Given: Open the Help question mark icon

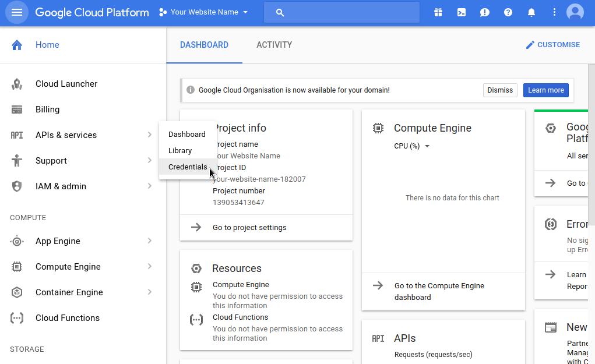Looking at the screenshot, I should (508, 12).
